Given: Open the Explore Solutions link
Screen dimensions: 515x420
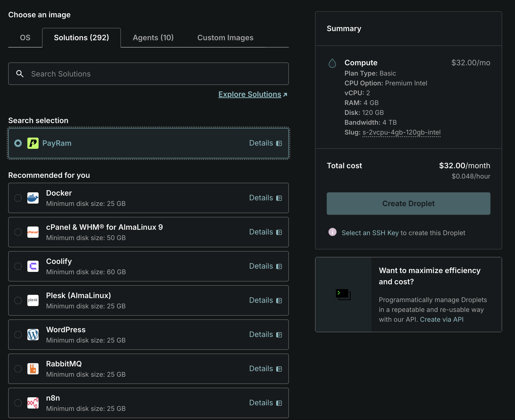Looking at the screenshot, I should (x=253, y=94).
